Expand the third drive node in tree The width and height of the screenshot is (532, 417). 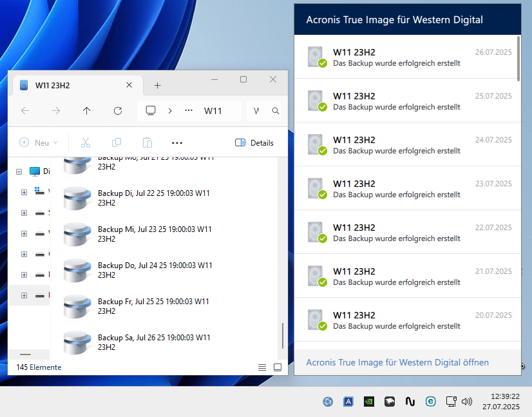click(x=24, y=233)
